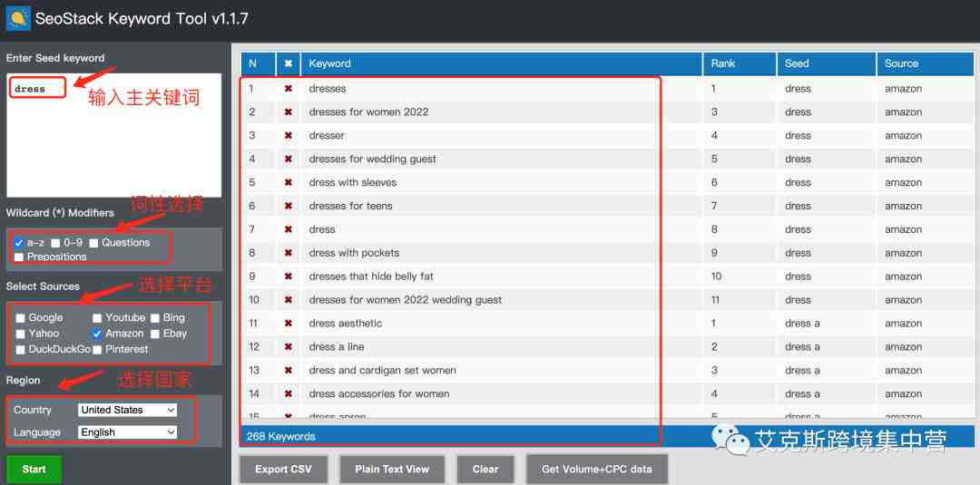Open the Country dropdown

point(128,410)
